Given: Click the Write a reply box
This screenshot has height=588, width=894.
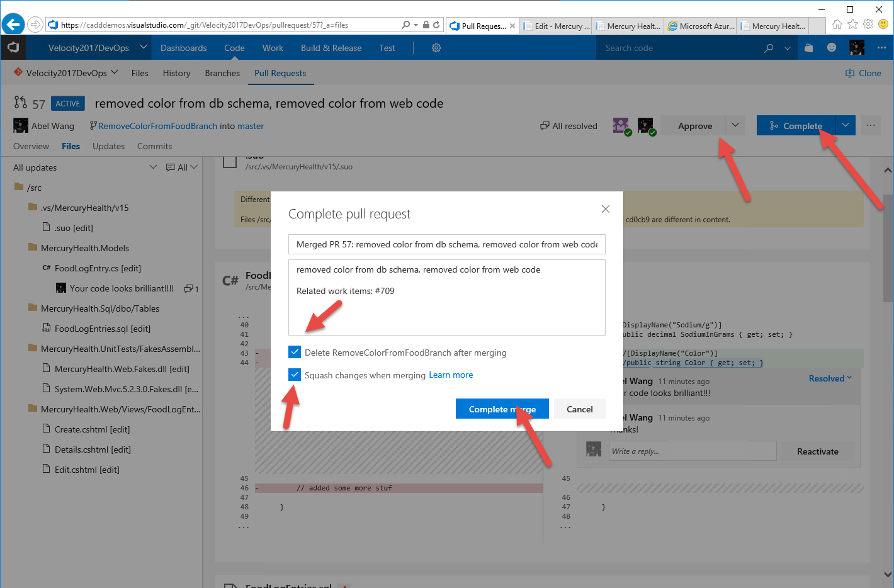Looking at the screenshot, I should coord(693,451).
